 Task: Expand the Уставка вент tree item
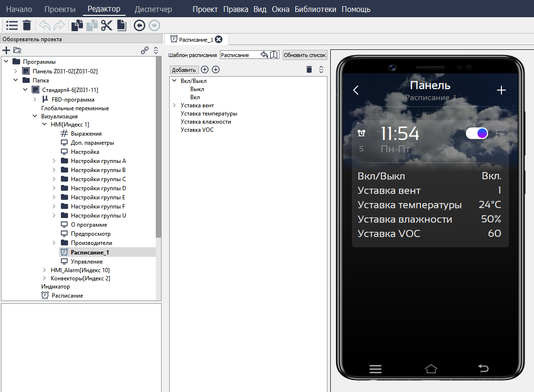click(175, 105)
